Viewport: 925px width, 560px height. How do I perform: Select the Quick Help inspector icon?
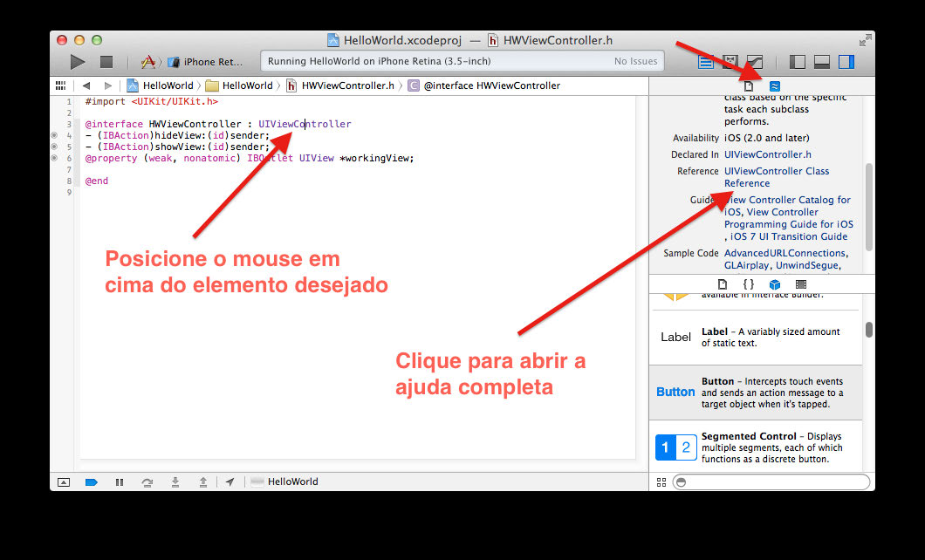coord(774,85)
